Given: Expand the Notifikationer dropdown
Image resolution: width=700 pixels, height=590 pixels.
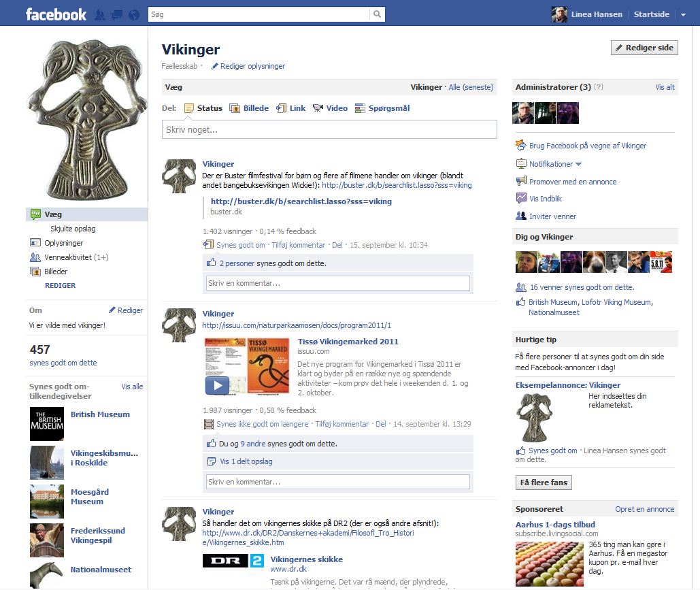Looking at the screenshot, I should (578, 164).
